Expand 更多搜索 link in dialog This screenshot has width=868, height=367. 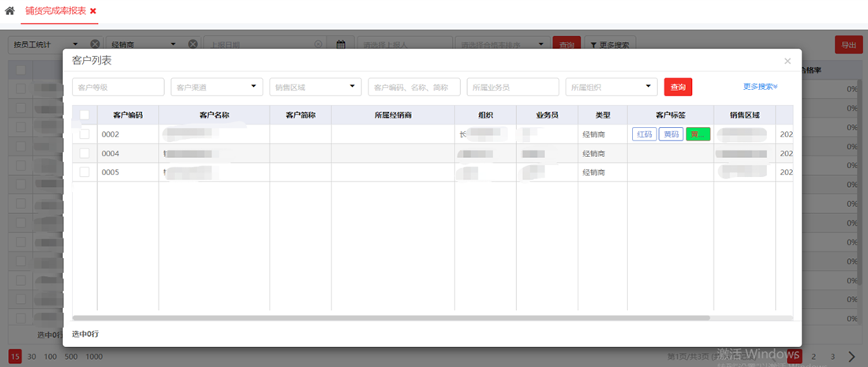click(760, 87)
